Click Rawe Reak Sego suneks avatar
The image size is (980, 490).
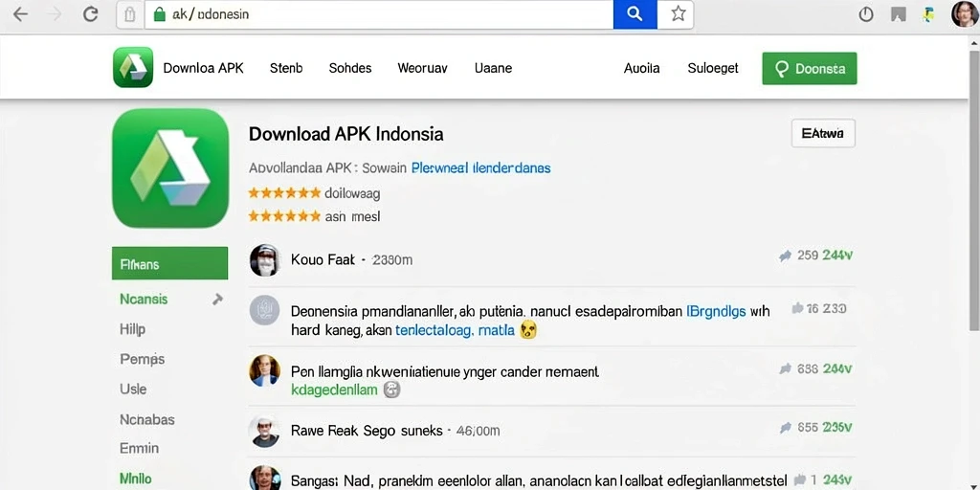264,432
